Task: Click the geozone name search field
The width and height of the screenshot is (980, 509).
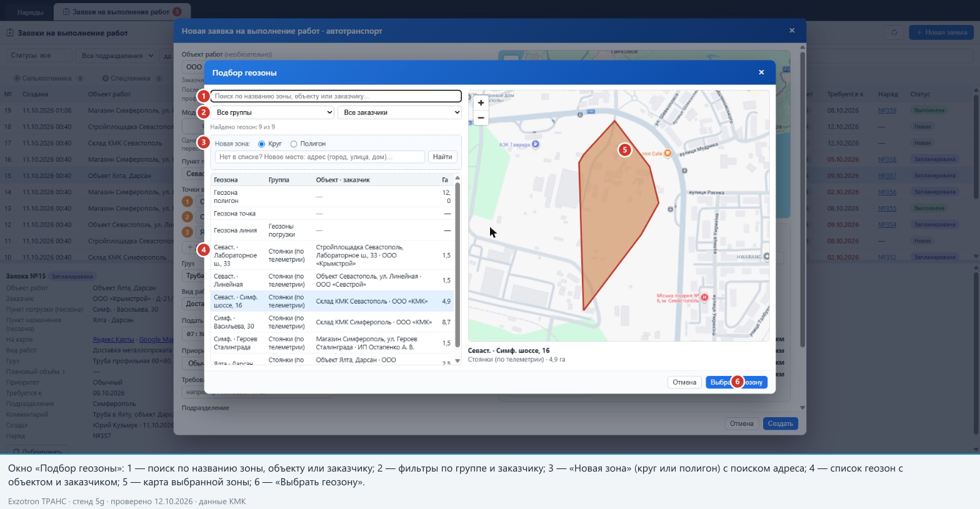Action: click(336, 96)
